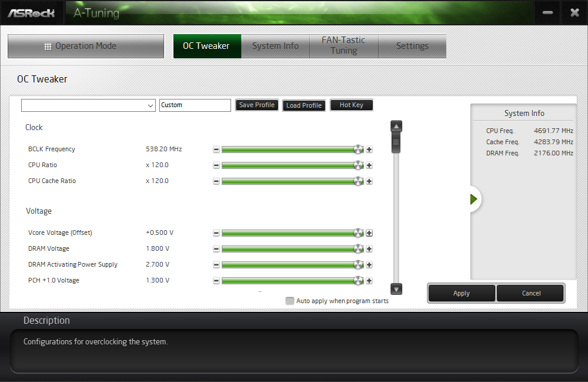Open the FAN-Tastic Tuning tab
This screenshot has width=588, height=382.
tap(343, 46)
